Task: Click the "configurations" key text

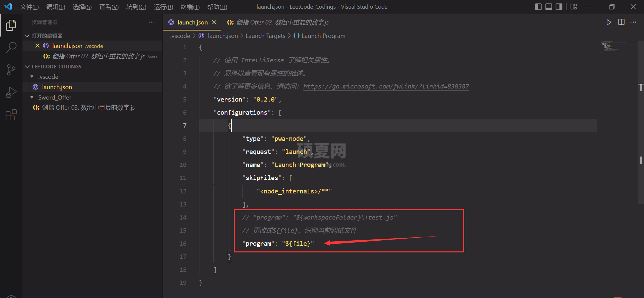Action: (242, 113)
